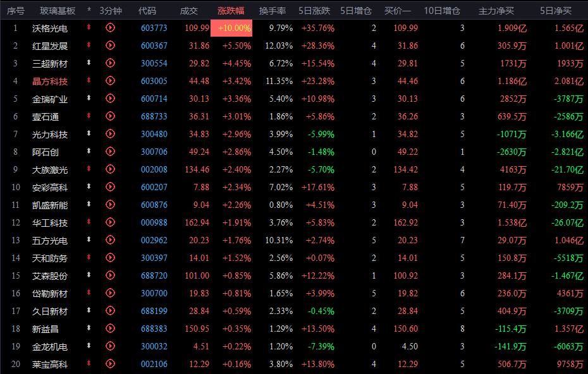Click the play icon in 安彩高科 row
This screenshot has width=588, height=374.
110,186
